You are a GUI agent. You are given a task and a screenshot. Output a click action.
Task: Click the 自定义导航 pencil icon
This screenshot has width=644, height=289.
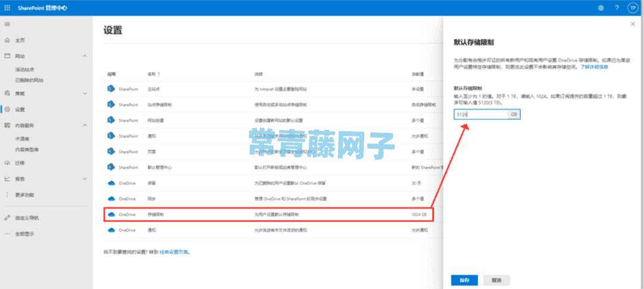(7, 217)
